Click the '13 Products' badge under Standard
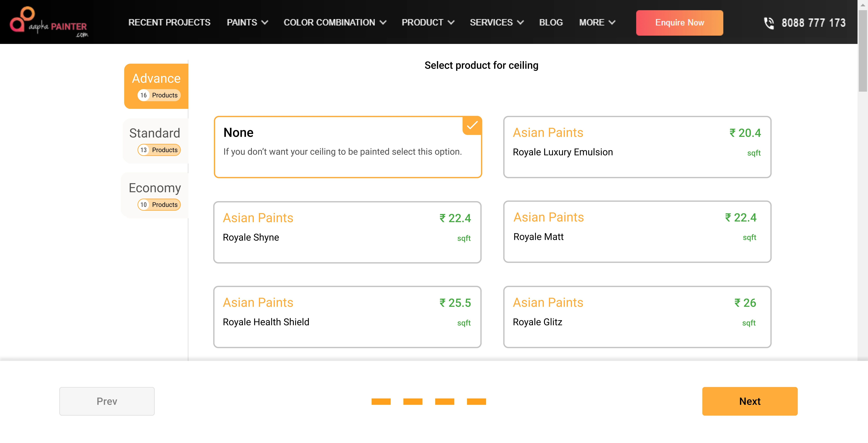This screenshot has height=443, width=868. pos(159,150)
